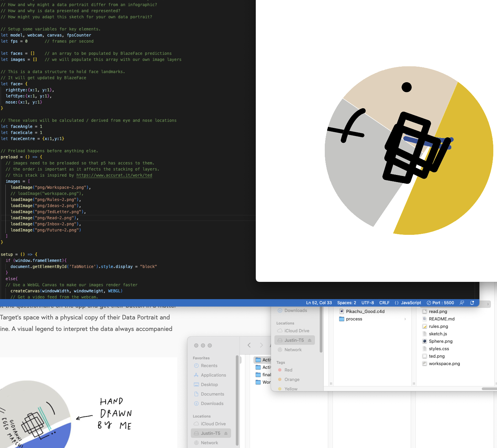Click Finder's forward chevron arrow
Screen dimensions: 497x448
coord(261,345)
